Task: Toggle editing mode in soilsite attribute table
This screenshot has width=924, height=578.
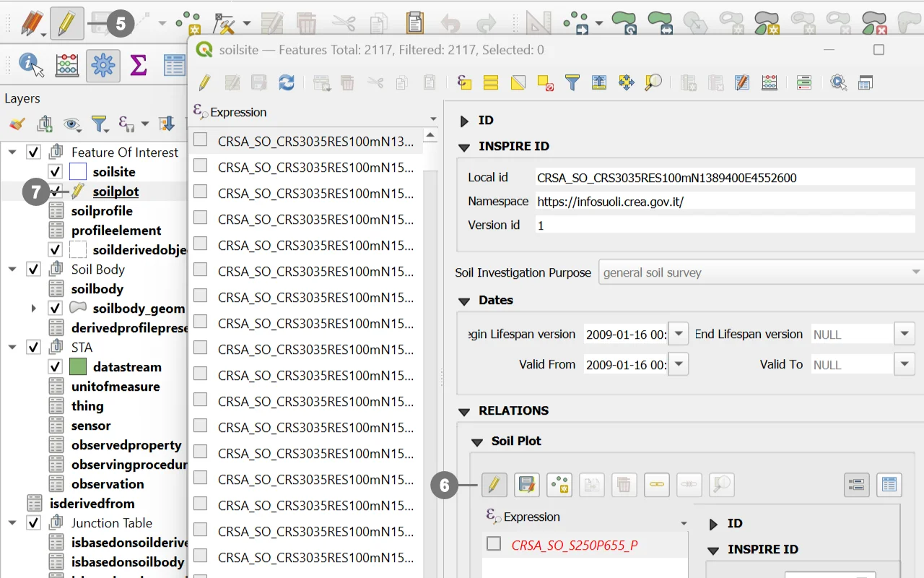Action: pos(204,83)
